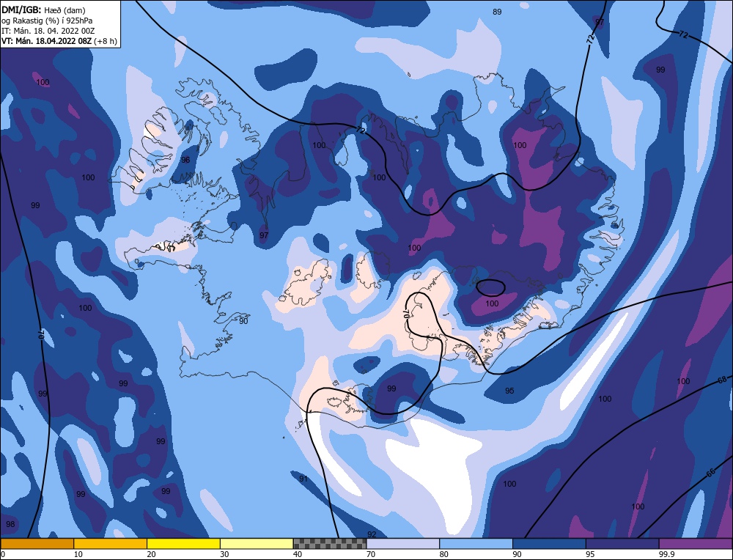
Task: Click the lavender 70–80 legend swatch
Action: (x=403, y=543)
